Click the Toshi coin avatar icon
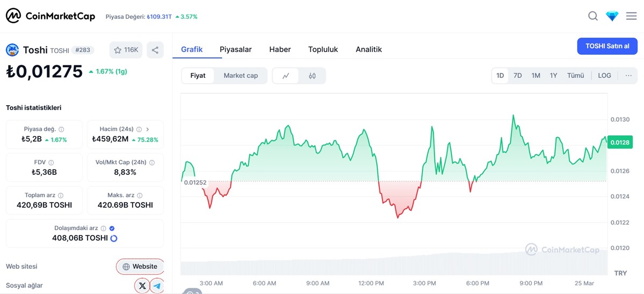This screenshot has height=294, width=644. [12, 50]
